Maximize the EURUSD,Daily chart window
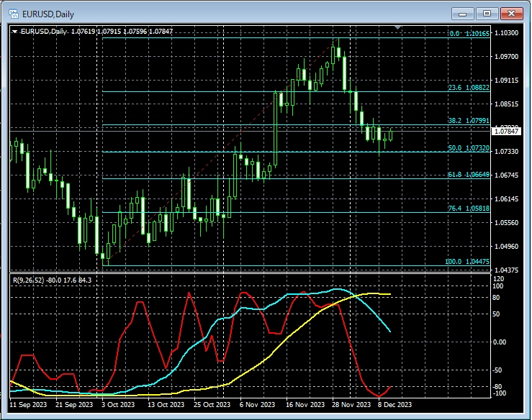The height and width of the screenshot is (420, 532). point(487,13)
